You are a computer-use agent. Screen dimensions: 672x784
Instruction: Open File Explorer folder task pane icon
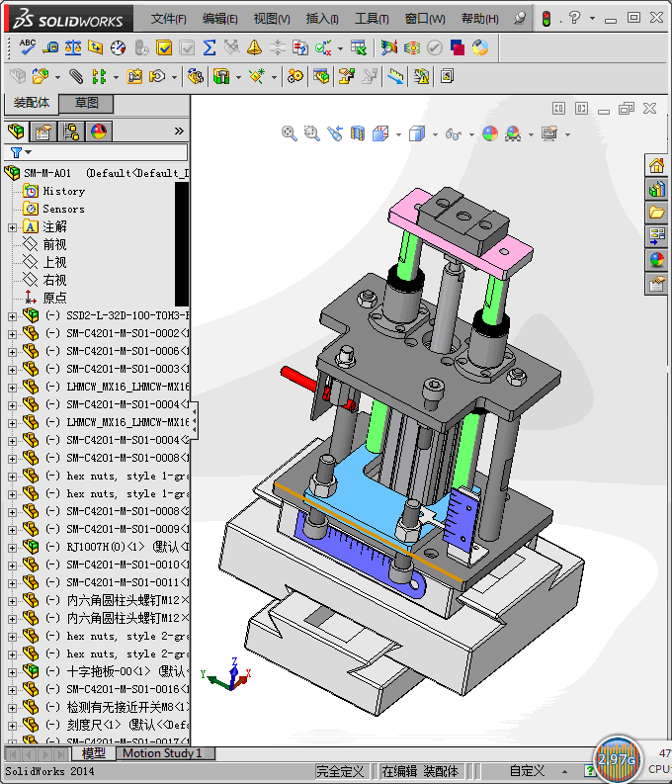[656, 213]
